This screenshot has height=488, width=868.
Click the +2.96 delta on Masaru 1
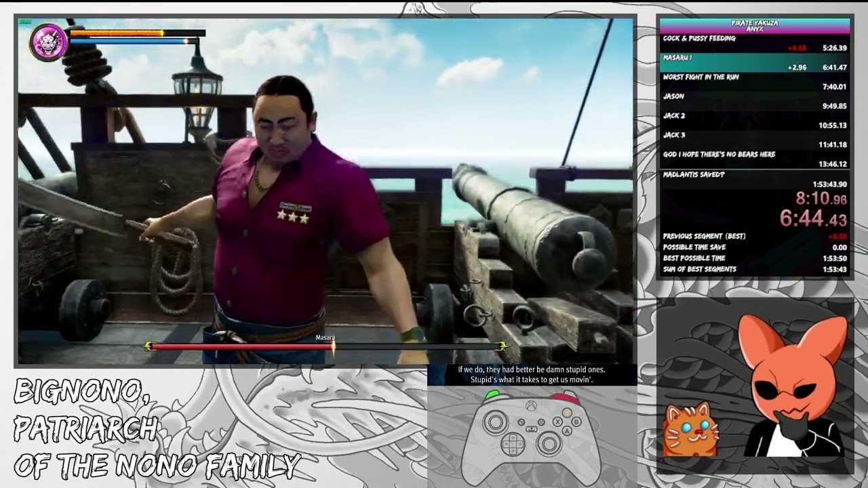tap(797, 68)
